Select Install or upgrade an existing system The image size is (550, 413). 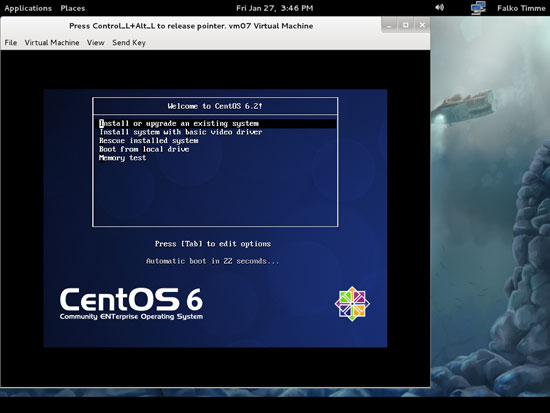point(217,124)
